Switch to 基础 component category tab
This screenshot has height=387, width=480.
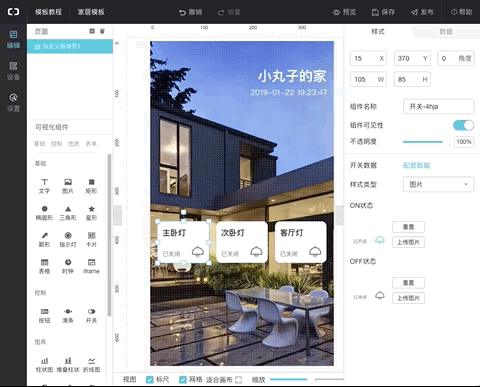click(x=39, y=144)
